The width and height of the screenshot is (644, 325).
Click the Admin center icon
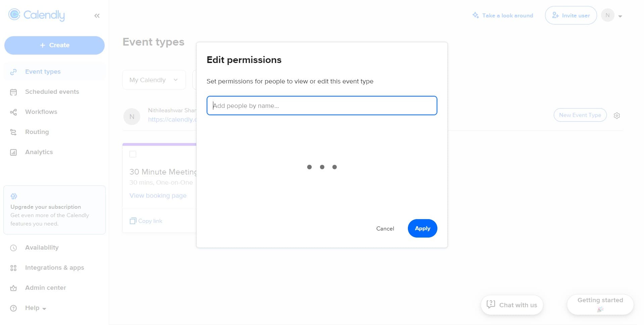coord(13,288)
